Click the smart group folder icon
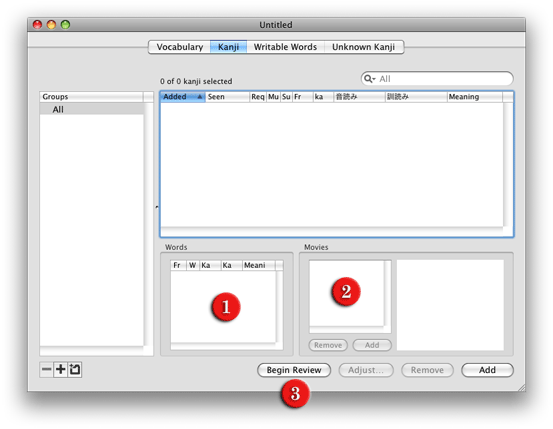Image resolution: width=553 pixels, height=429 pixels. 75,369
